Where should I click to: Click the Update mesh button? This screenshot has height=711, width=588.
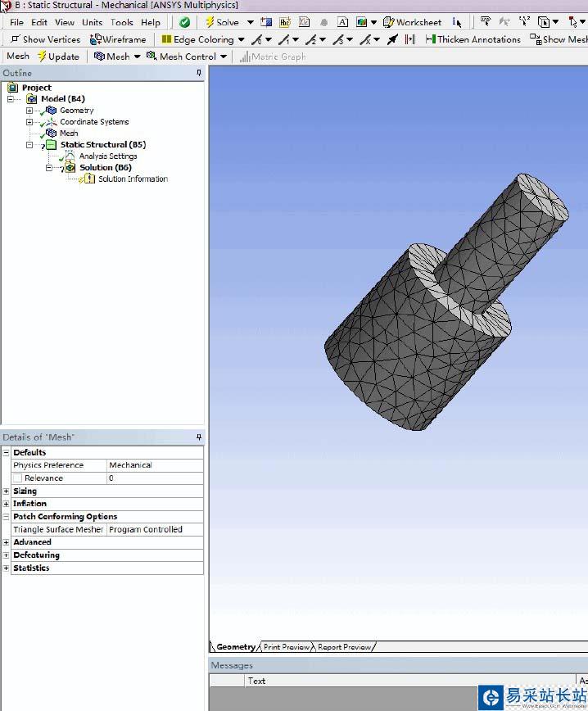pos(58,57)
